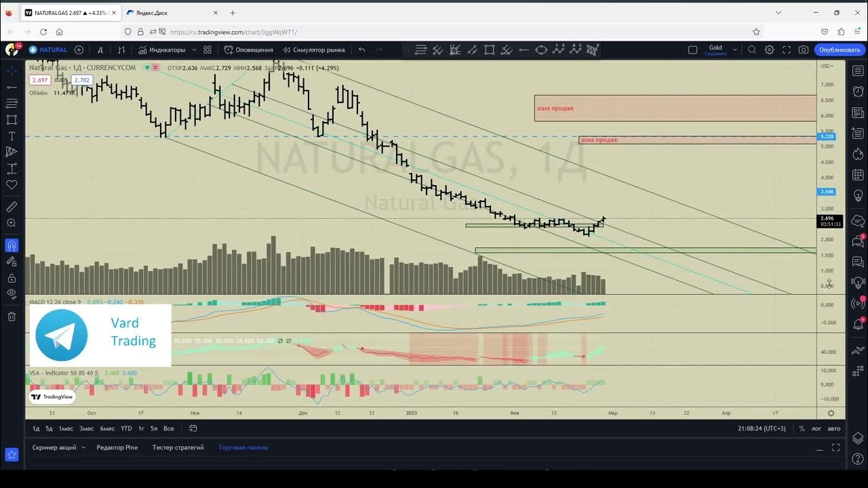This screenshot has height=488, width=868.
Task: Toggle lock all drawings padlock
Action: 12,278
